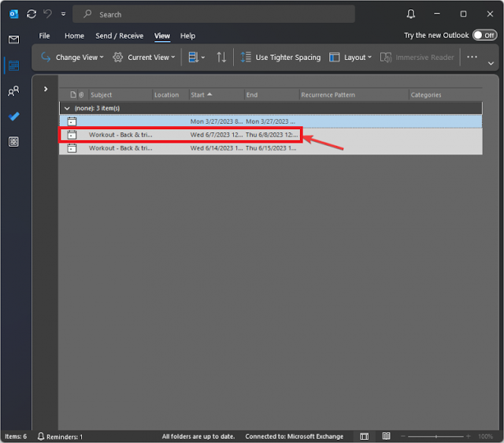This screenshot has width=504, height=443.
Task: Expand ribbon display options chevron
Action: [x=491, y=63]
